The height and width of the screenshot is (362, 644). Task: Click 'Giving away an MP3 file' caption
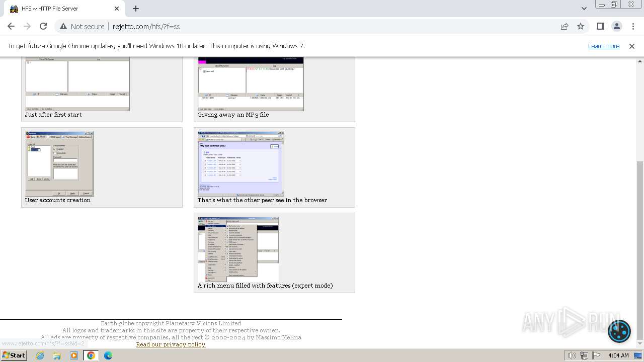233,115
